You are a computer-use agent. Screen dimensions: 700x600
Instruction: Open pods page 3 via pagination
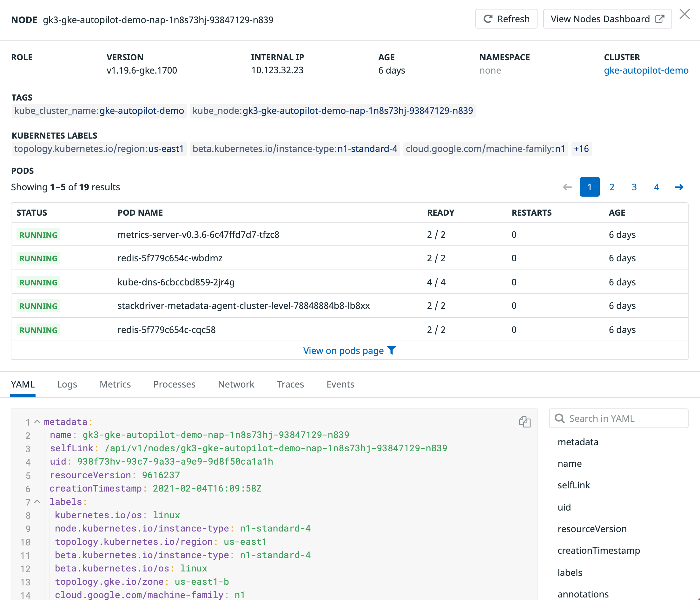(634, 187)
